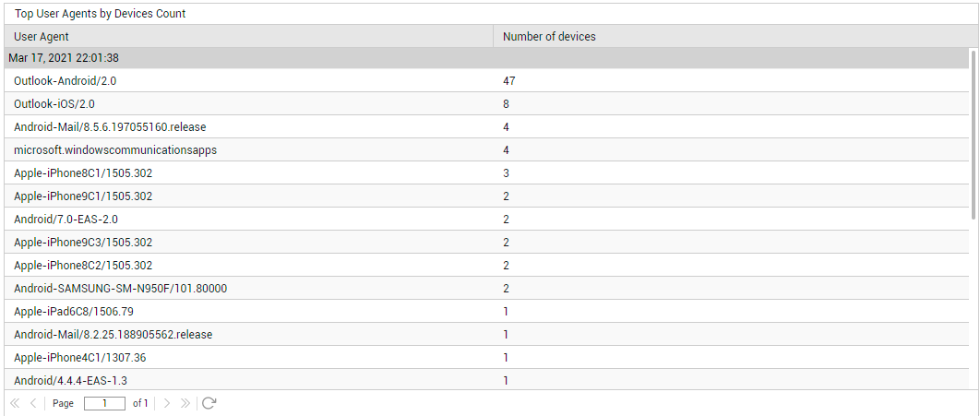
Task: Click device count 47 cell
Action: click(509, 81)
